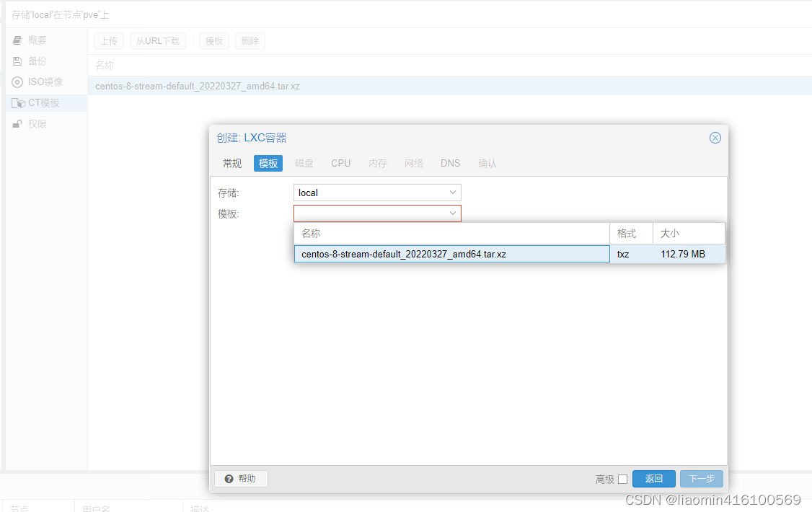Toggle the 高级 advanced checkbox
Image resolution: width=812 pixels, height=512 pixels.
(623, 480)
